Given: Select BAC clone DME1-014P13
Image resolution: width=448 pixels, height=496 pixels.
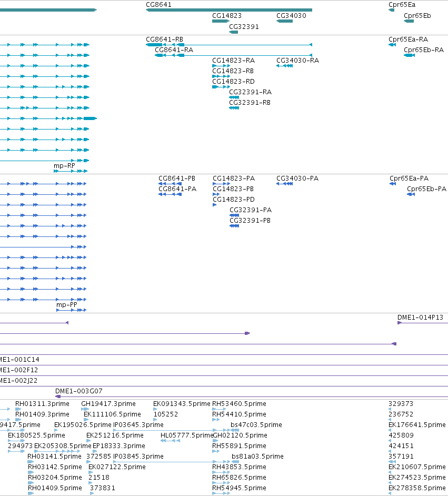Looking at the screenshot, I should click(423, 323).
